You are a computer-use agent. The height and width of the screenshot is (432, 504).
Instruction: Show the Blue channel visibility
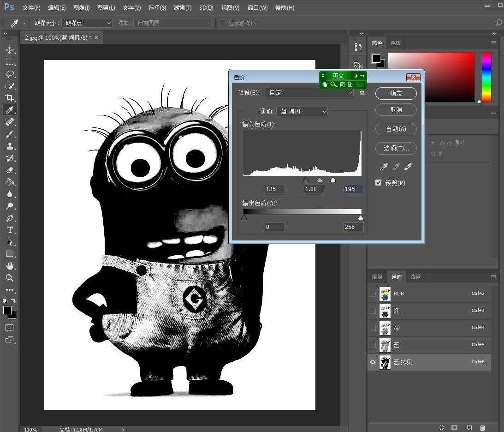(373, 345)
